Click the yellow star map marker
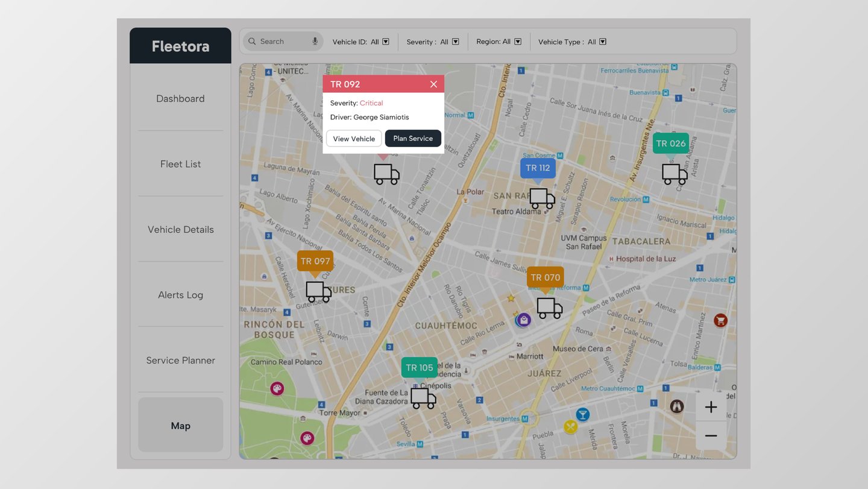The height and width of the screenshot is (489, 868). point(511,298)
